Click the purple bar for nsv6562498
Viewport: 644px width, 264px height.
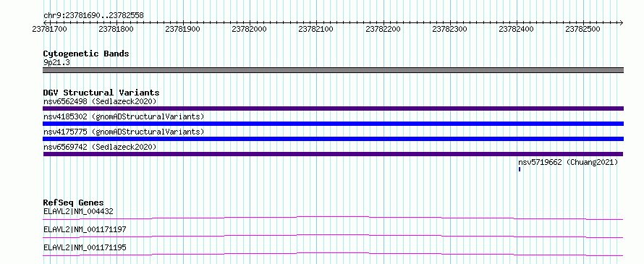pos(334,108)
